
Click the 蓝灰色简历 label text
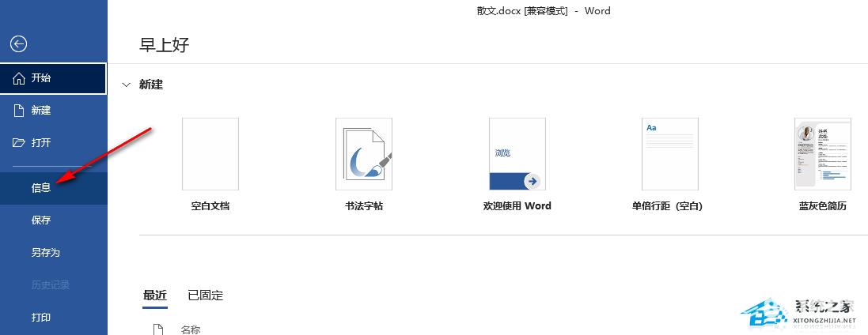[823, 206]
